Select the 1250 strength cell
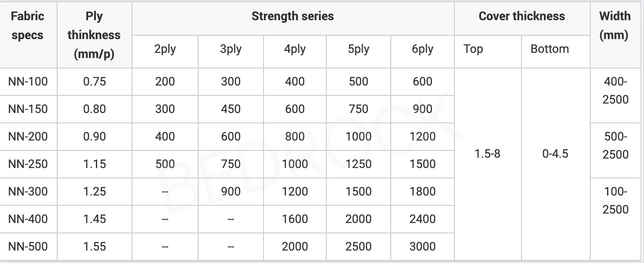Screen dimensions: 644x263 pyautogui.click(x=359, y=164)
